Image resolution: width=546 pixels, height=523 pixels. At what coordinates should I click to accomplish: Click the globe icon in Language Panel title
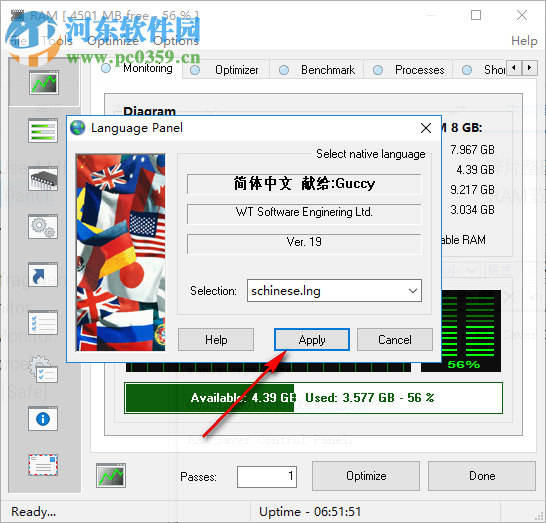(77, 128)
